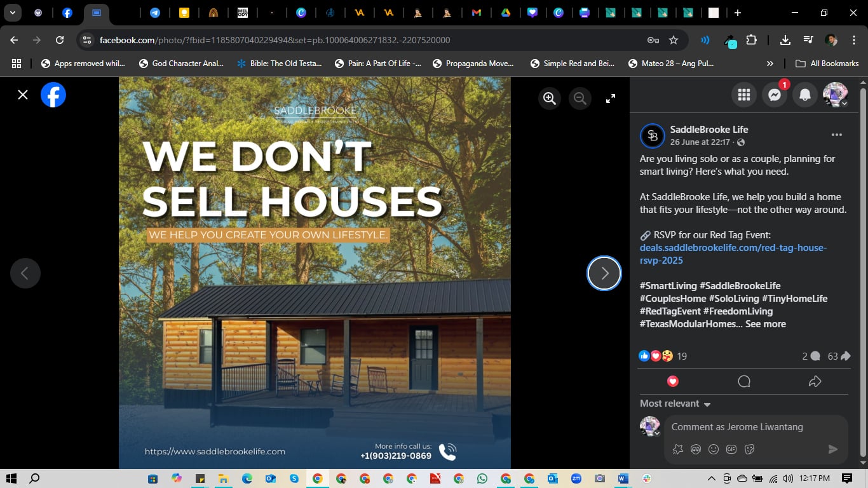Image resolution: width=868 pixels, height=488 pixels.
Task: Open the tab search dropdown
Action: click(x=12, y=13)
